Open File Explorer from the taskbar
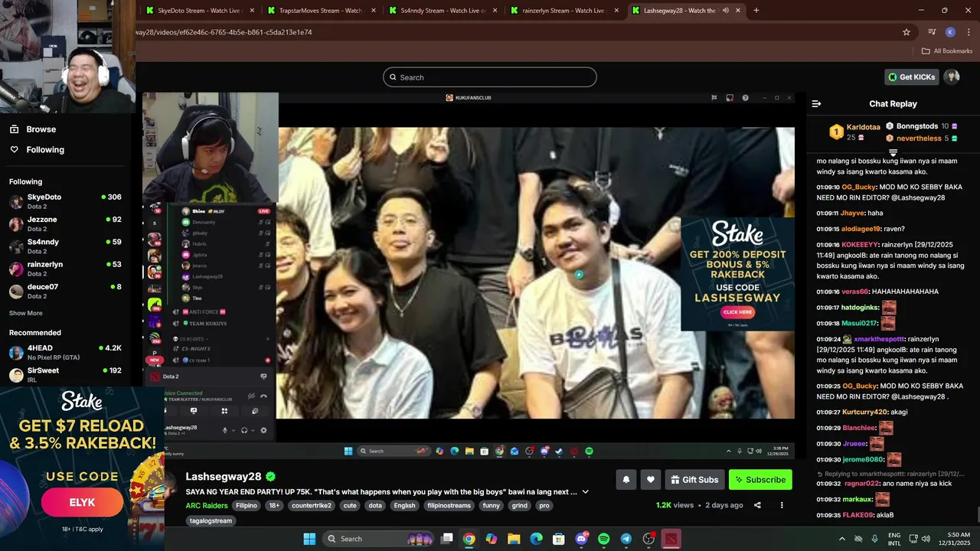Image resolution: width=980 pixels, height=551 pixels. tap(514, 539)
